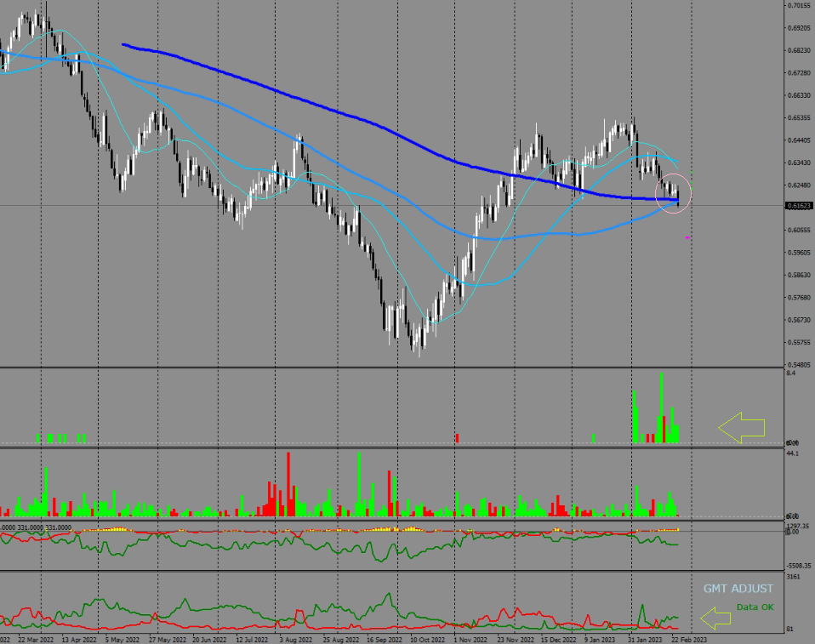Click the lone red bar in first histogram

(x=456, y=437)
